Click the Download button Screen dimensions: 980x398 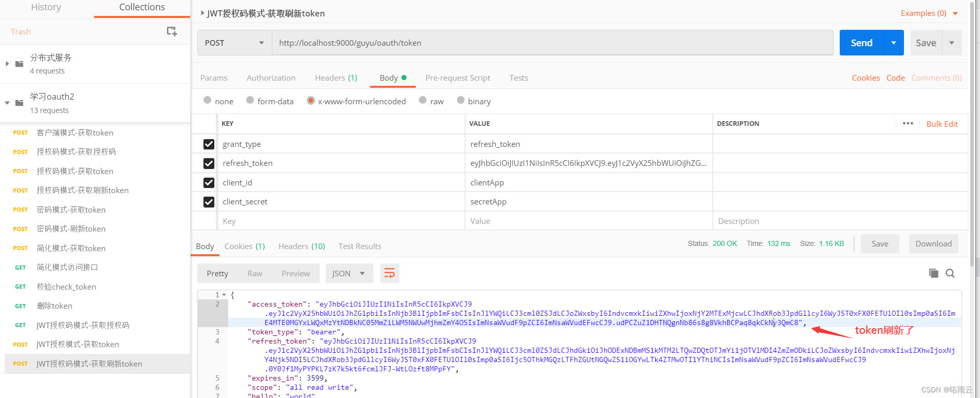934,243
